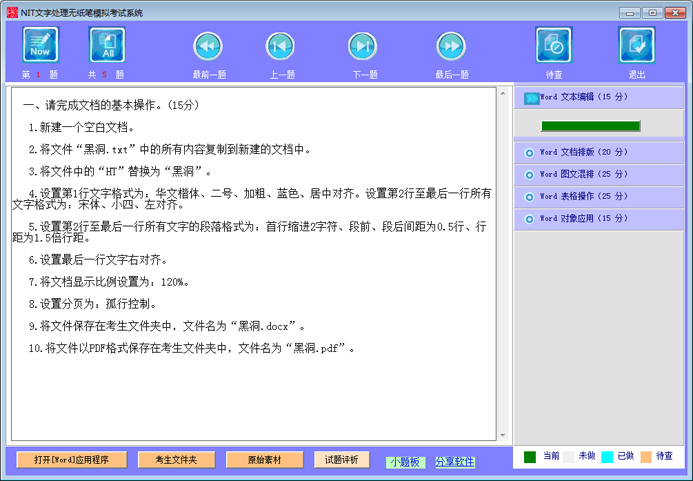Click the green 当前 legend swatch
This screenshot has width=693, height=481.
[529, 457]
